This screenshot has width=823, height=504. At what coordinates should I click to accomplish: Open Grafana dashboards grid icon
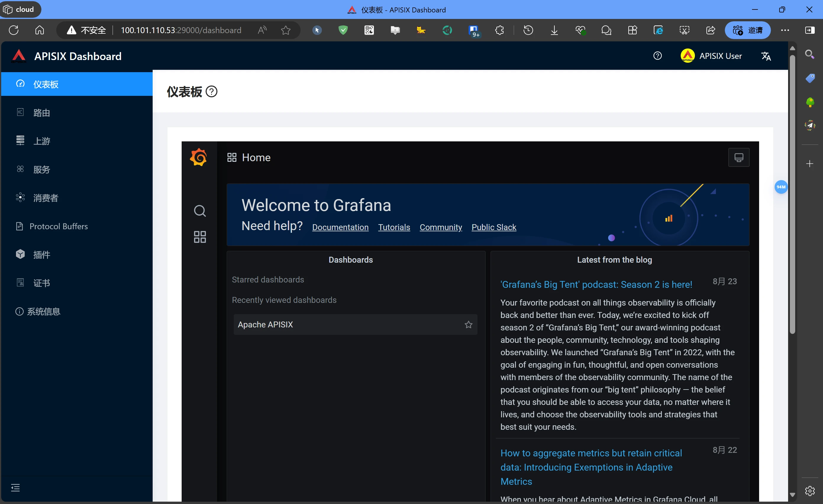pyautogui.click(x=200, y=237)
